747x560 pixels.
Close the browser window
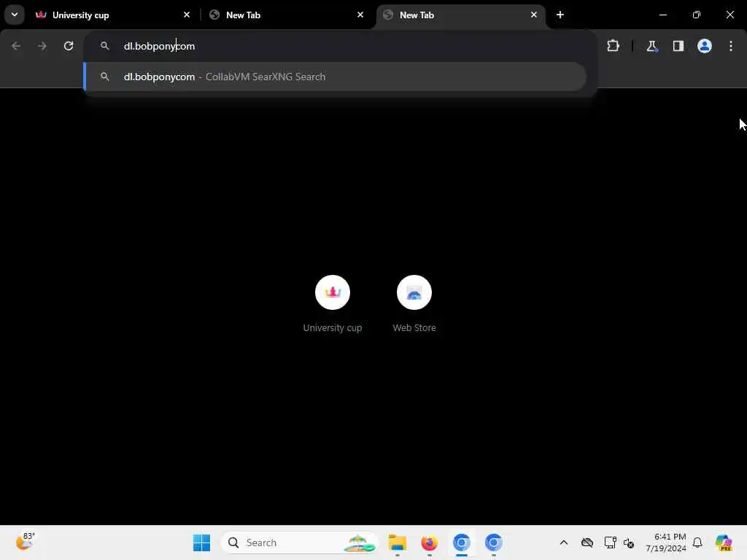coord(729,15)
